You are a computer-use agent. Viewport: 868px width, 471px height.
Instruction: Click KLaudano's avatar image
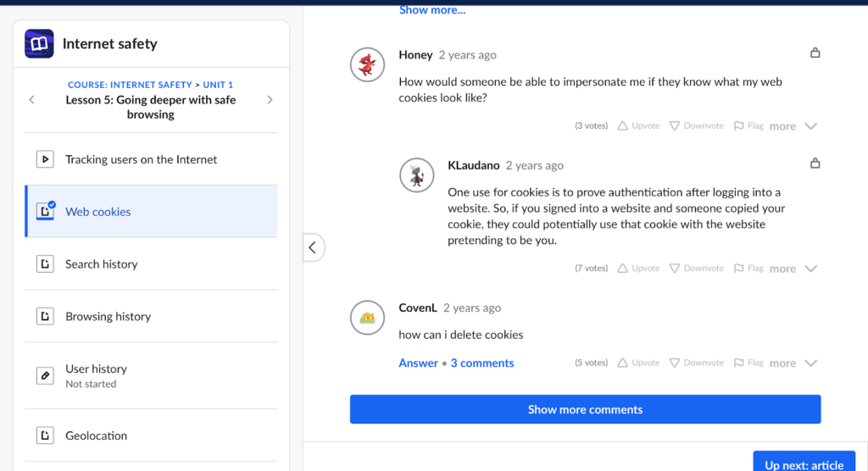click(416, 175)
